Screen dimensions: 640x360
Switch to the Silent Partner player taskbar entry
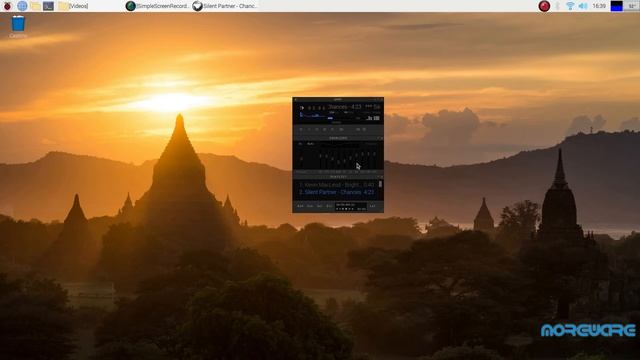tap(224, 6)
